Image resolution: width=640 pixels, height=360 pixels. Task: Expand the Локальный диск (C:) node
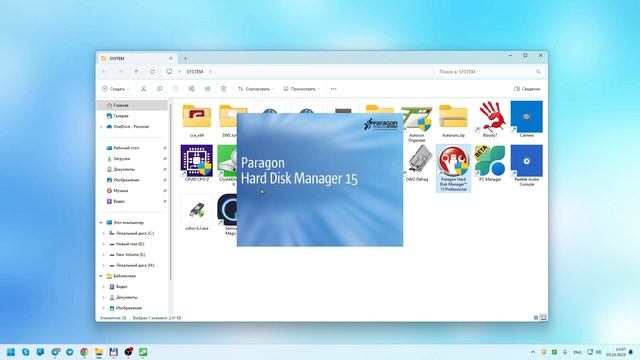pos(104,233)
